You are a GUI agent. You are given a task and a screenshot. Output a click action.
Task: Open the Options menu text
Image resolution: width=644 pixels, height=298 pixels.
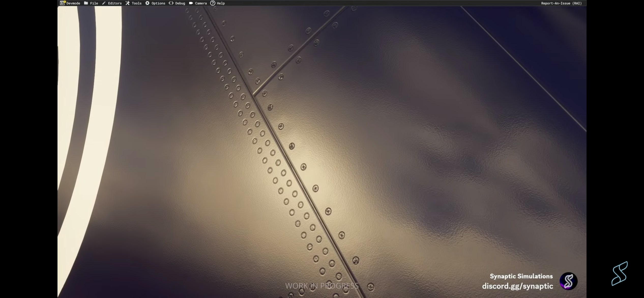[158, 3]
